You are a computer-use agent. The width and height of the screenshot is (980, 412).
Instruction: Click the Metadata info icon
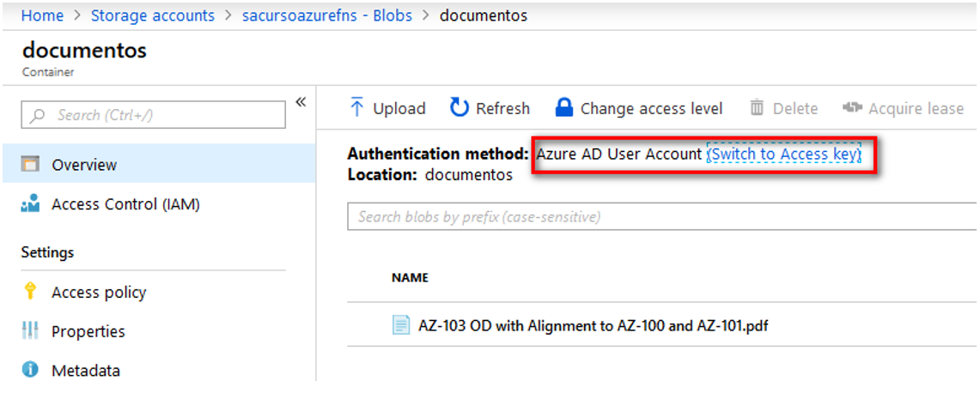[x=30, y=370]
